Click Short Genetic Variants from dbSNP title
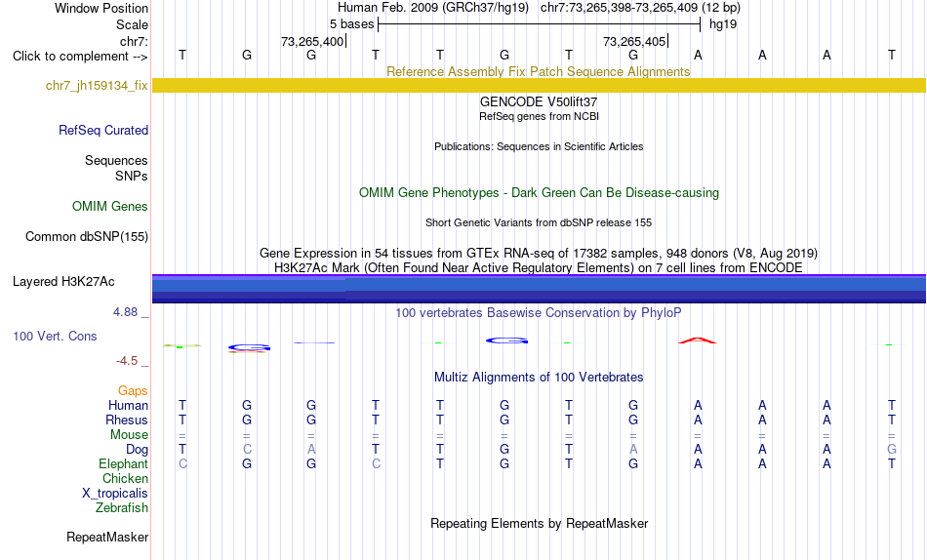Screen dimensions: 927x560 [539, 223]
